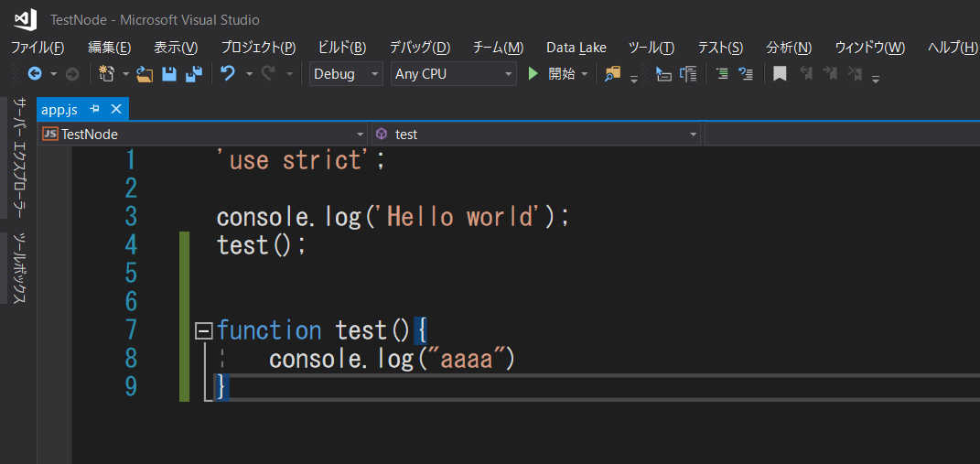
Task: Open the Redo history dropdown arrow
Action: pos(289,74)
